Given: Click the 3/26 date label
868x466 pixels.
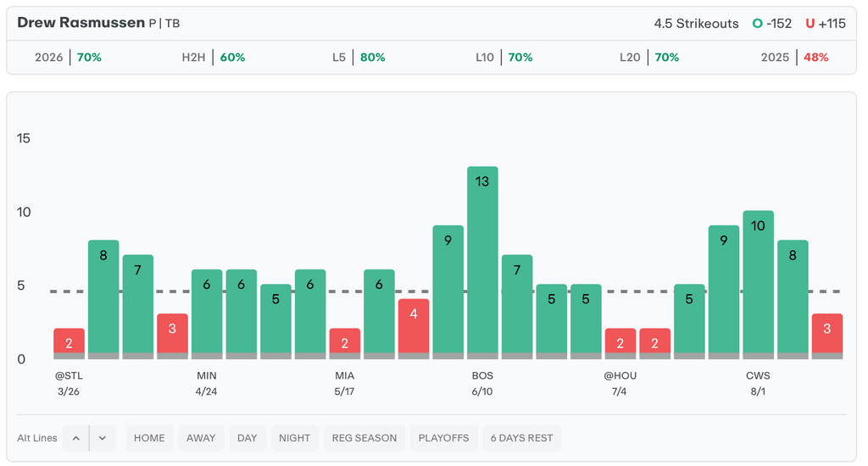Looking at the screenshot, I should [x=69, y=391].
